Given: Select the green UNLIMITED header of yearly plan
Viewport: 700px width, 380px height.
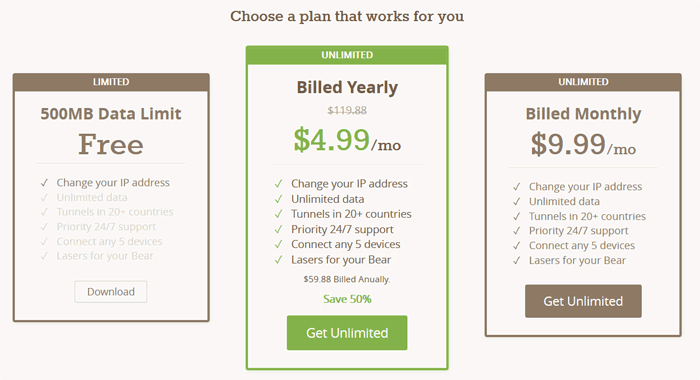Looking at the screenshot, I should [347, 55].
